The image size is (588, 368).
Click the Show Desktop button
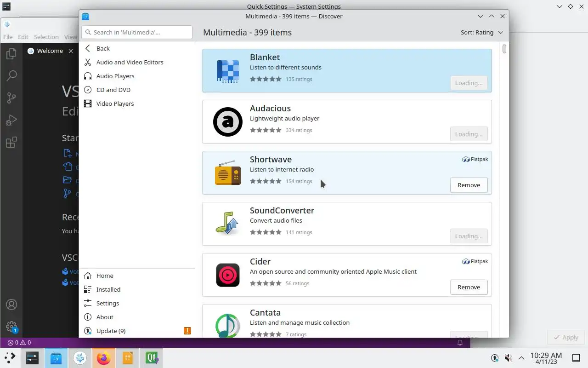pos(576,358)
